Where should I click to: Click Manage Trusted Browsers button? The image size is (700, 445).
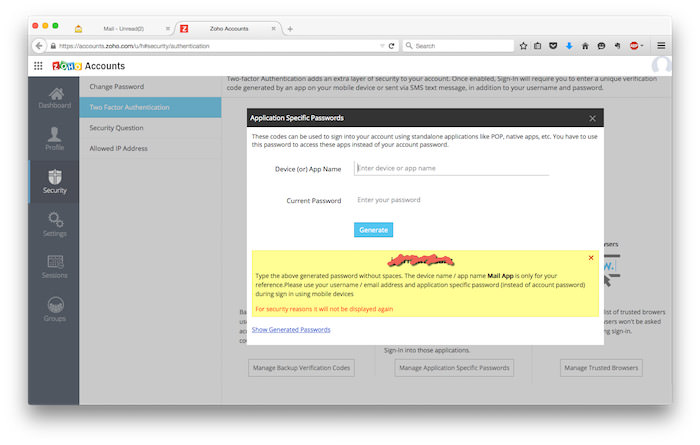pyautogui.click(x=601, y=368)
